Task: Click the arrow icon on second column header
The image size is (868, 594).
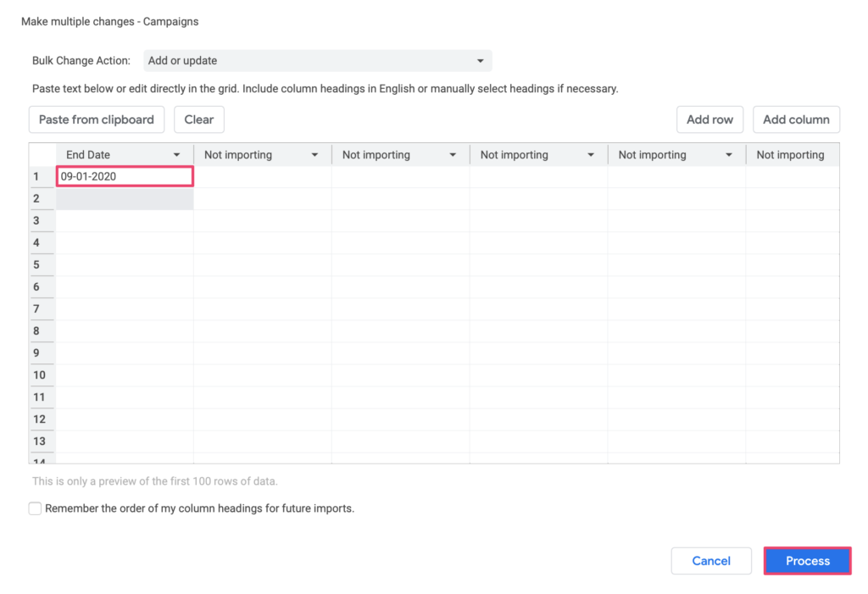Action: pyautogui.click(x=315, y=154)
